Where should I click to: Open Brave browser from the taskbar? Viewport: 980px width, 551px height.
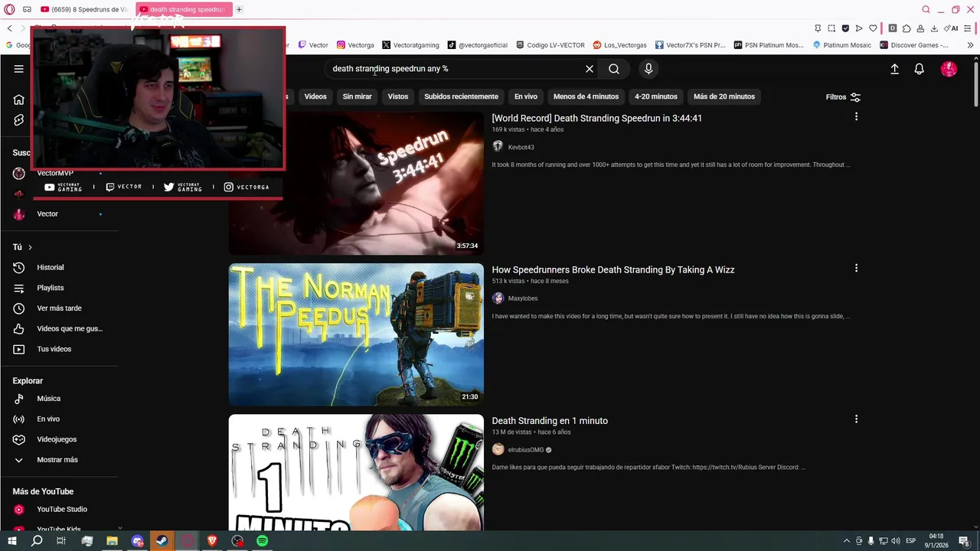[x=212, y=541]
